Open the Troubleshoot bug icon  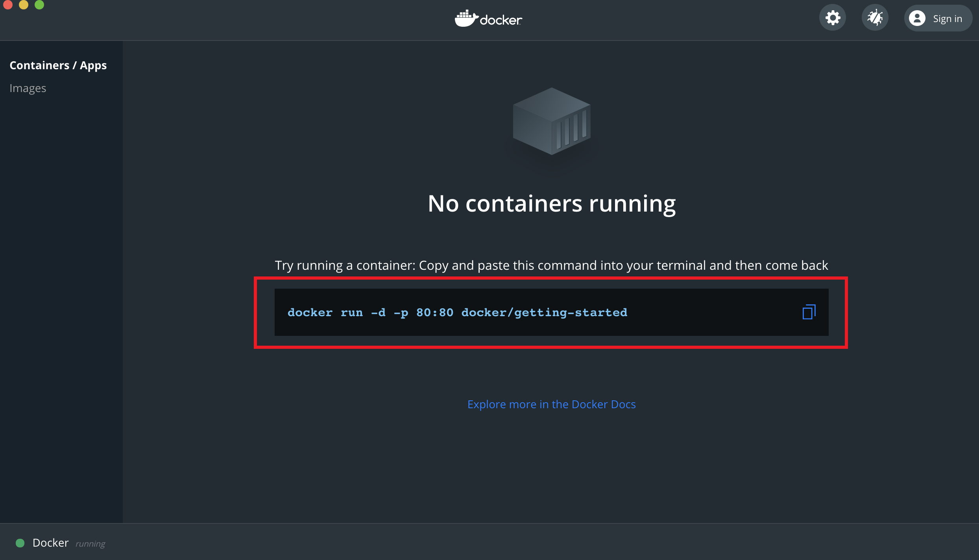point(875,18)
